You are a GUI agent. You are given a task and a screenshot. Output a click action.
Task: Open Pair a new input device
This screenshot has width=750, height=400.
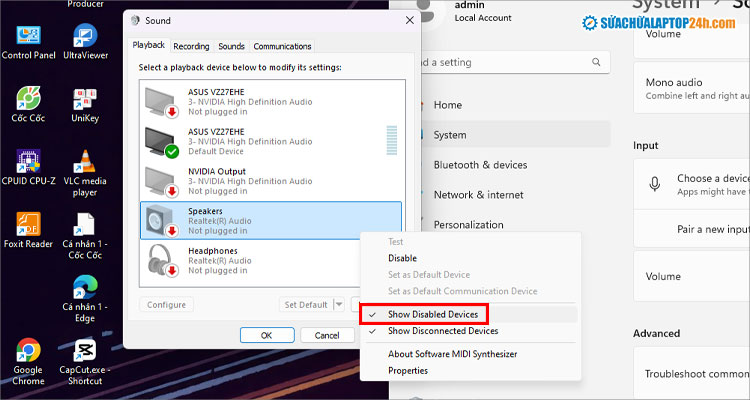point(692,229)
